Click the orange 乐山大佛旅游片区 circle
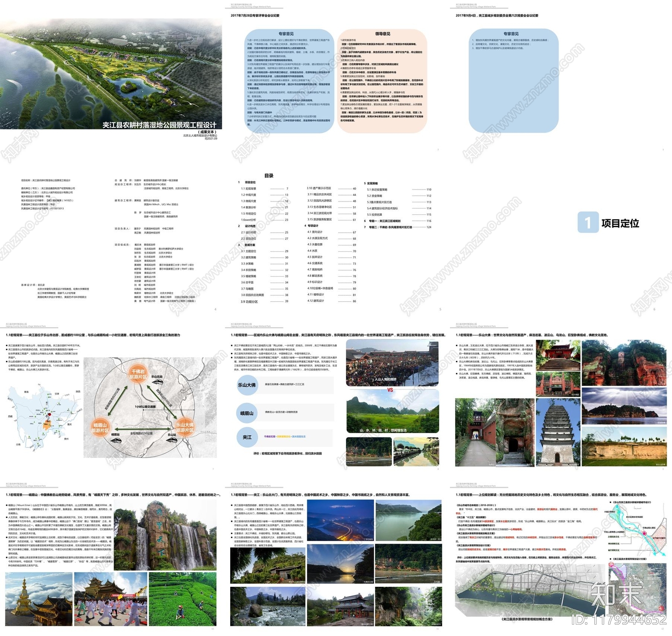Image resolution: width=672 pixels, height=636 pixels. tap(185, 428)
